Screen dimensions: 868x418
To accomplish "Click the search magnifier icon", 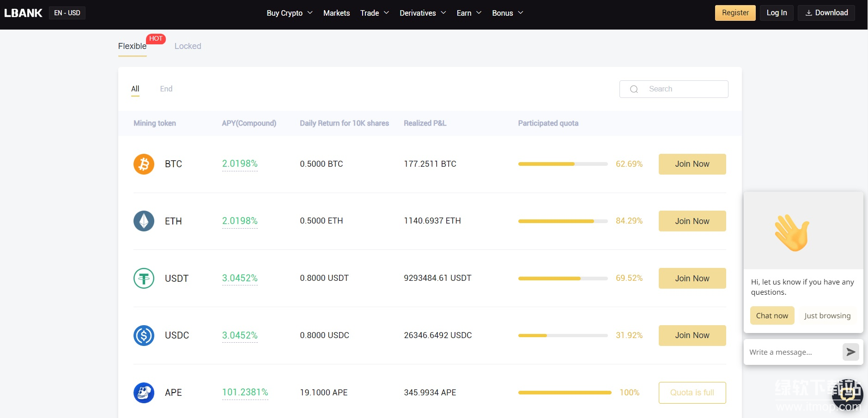I will point(634,89).
